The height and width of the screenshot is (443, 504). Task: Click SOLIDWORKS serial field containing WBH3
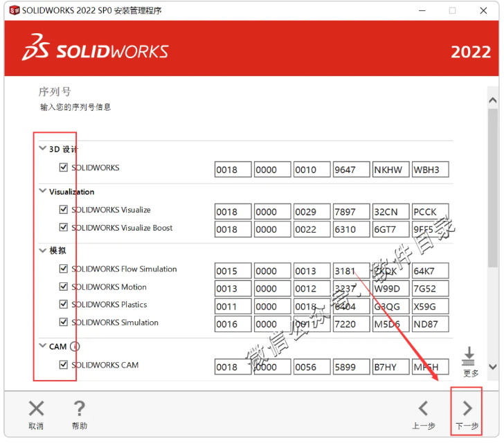click(x=431, y=170)
